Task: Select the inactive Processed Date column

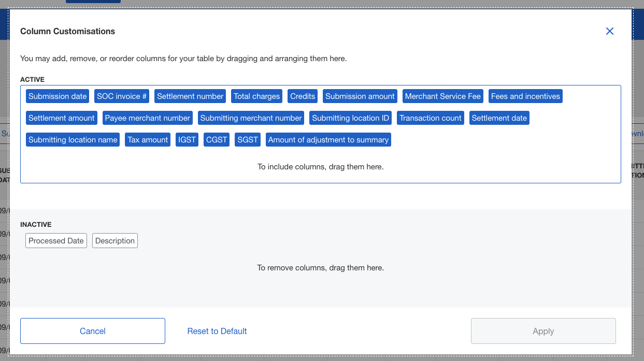Action: pos(56,240)
